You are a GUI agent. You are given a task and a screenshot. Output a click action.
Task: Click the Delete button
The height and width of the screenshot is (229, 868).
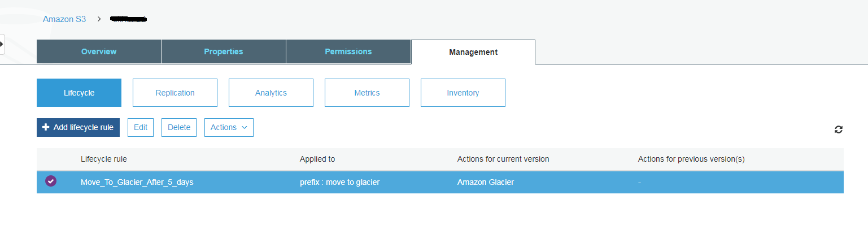pos(179,127)
